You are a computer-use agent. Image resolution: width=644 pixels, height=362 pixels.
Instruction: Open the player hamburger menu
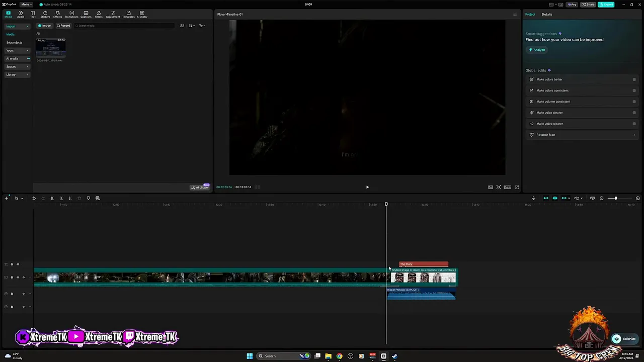click(x=515, y=14)
